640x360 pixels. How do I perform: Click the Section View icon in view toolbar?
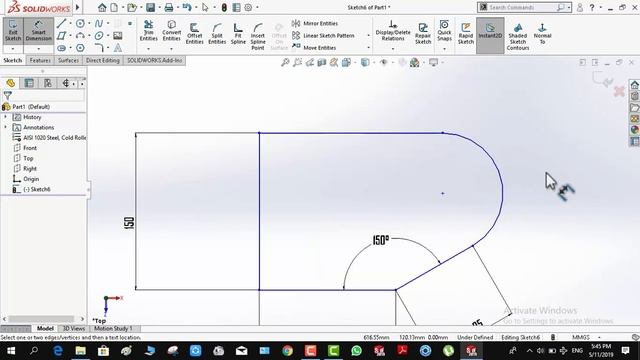click(322, 62)
